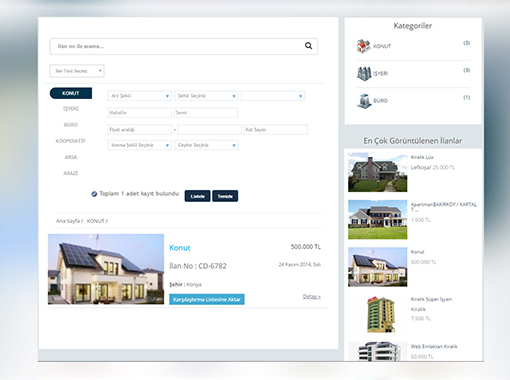510x380 pixels.
Task: Select the KONUT tab
Action: tap(71, 93)
